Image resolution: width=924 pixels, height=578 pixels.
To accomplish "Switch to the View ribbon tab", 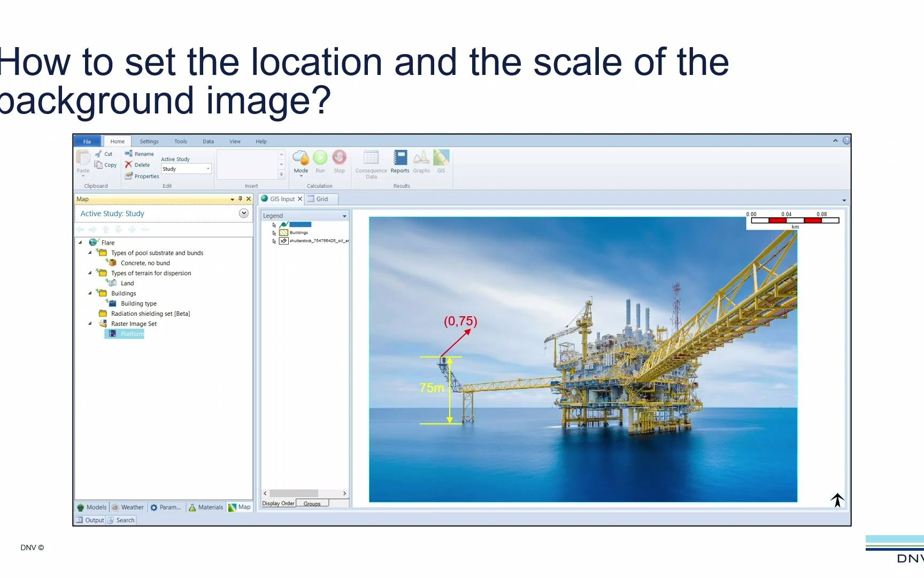I will (235, 141).
